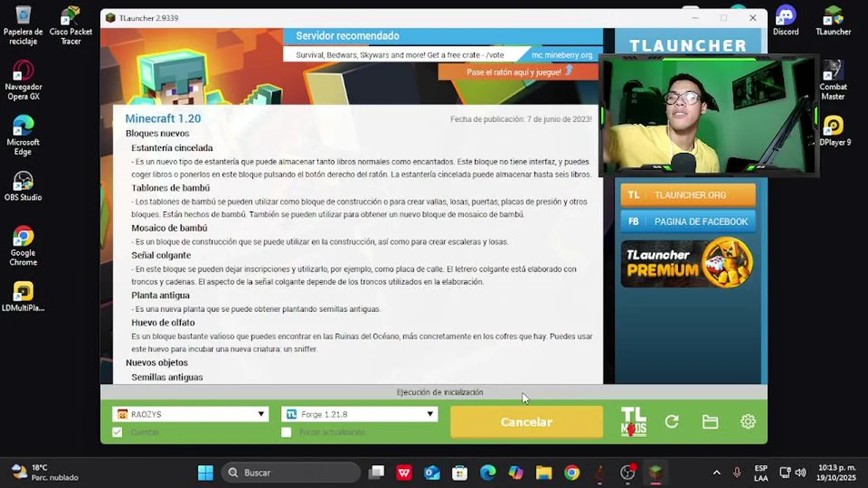Open LDMultiPlayer desktop icon
The image size is (868, 488).
pos(23,296)
